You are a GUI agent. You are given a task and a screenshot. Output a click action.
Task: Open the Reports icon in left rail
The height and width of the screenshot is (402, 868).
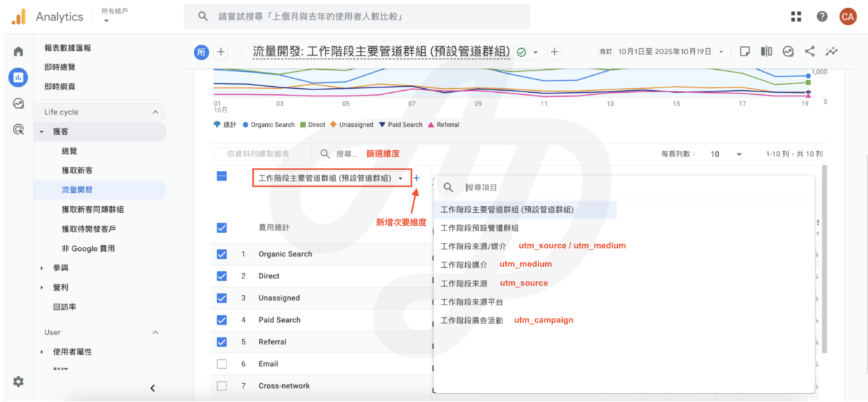tap(18, 77)
